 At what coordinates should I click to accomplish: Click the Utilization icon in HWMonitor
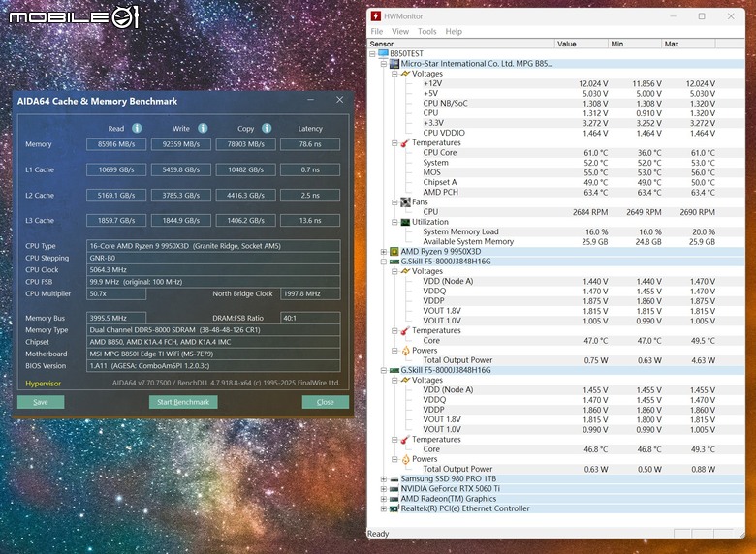[x=405, y=222]
